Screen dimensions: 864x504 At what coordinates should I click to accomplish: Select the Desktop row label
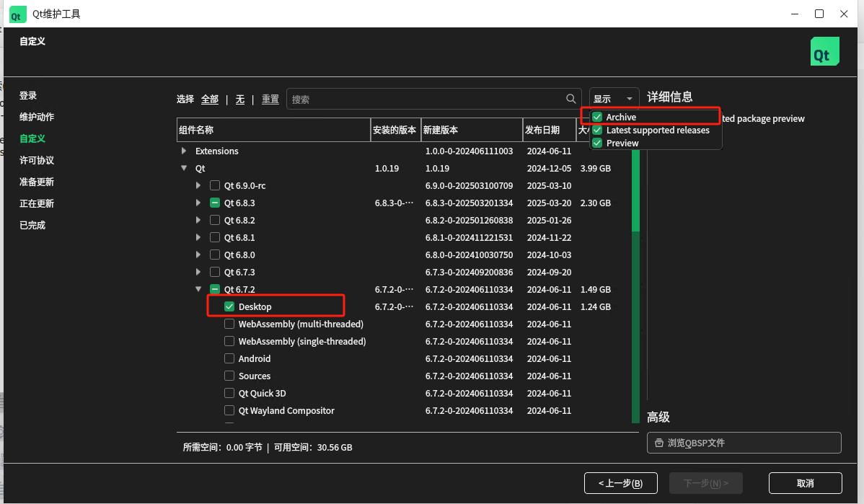pyautogui.click(x=255, y=307)
